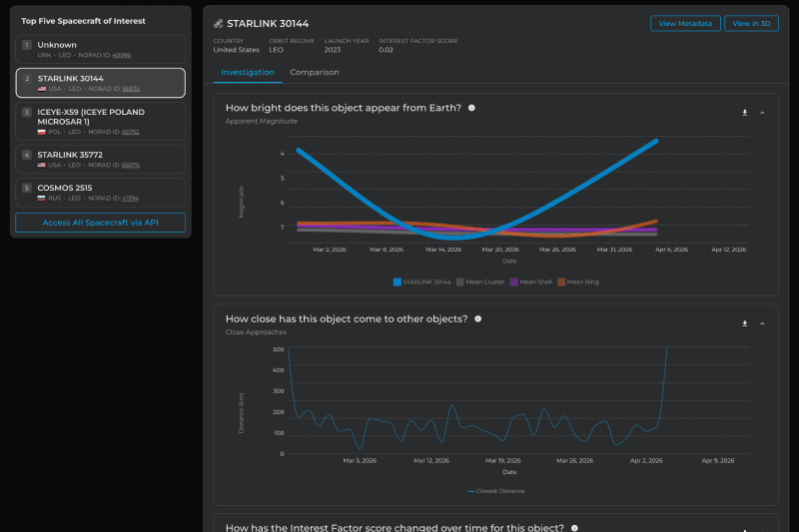
Task: Click the USA flag on STARLINK 30144 card
Action: coord(42,89)
